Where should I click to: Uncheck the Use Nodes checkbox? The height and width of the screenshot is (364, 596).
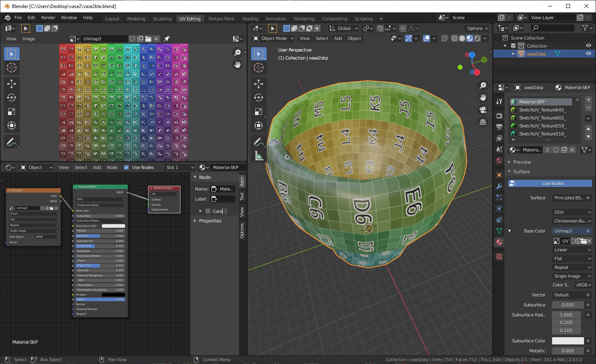click(x=126, y=167)
